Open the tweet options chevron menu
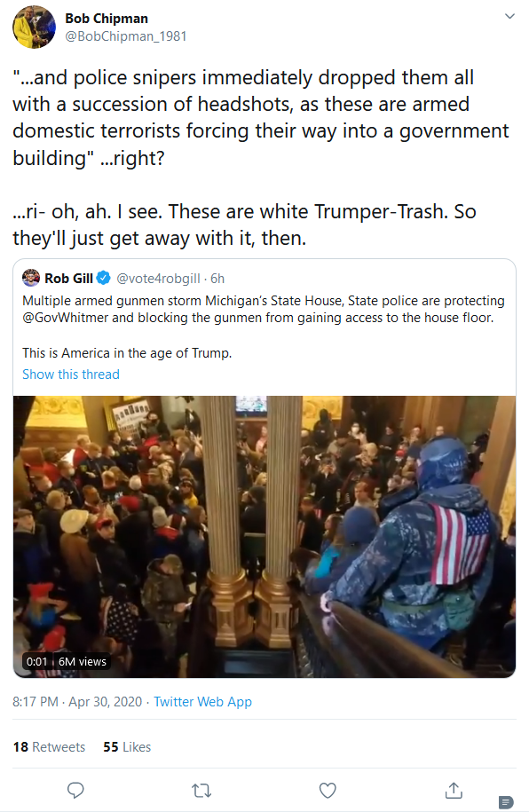529x812 pixels. coord(509,16)
